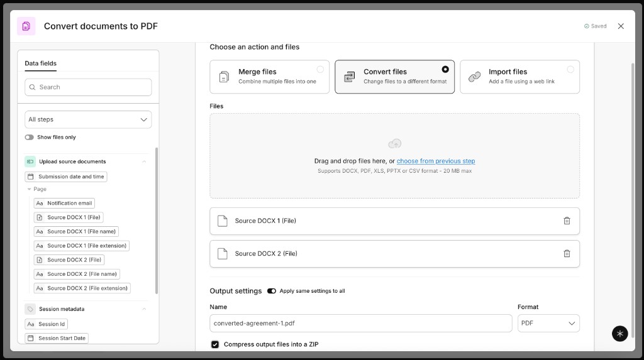The width and height of the screenshot is (644, 360).
Task: Open the PDF format dropdown
Action: point(548,324)
